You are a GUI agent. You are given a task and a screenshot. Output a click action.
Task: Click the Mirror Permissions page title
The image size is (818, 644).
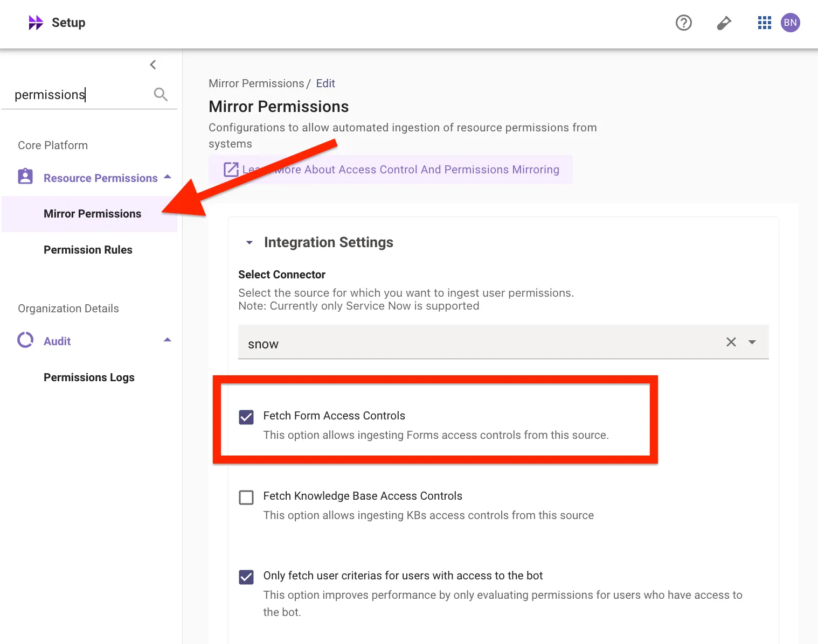[x=279, y=107]
